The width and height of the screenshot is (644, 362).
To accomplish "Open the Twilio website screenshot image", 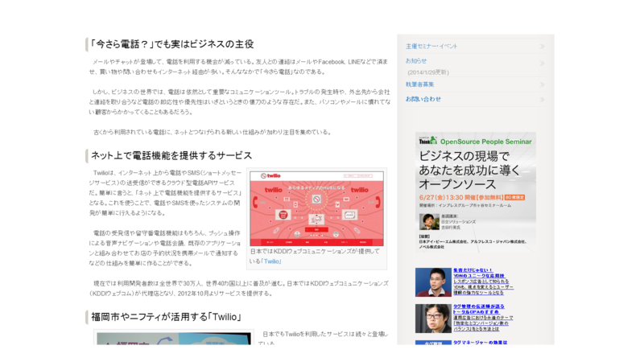I will (316, 208).
